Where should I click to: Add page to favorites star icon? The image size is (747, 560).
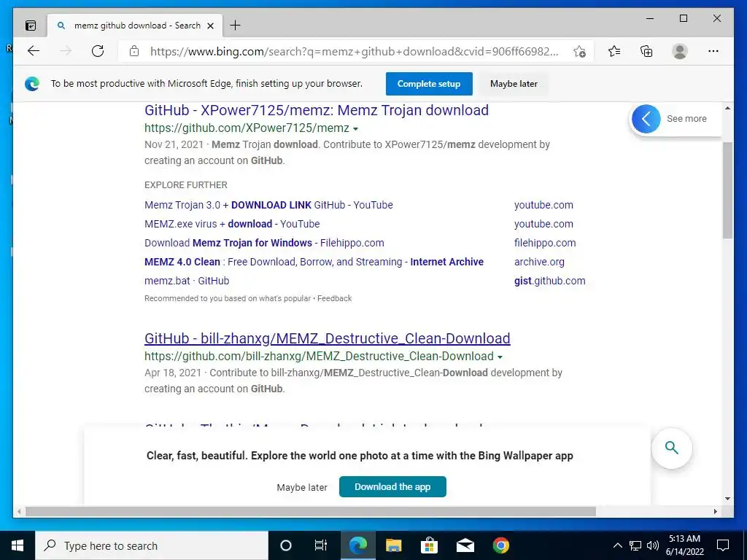[579, 52]
